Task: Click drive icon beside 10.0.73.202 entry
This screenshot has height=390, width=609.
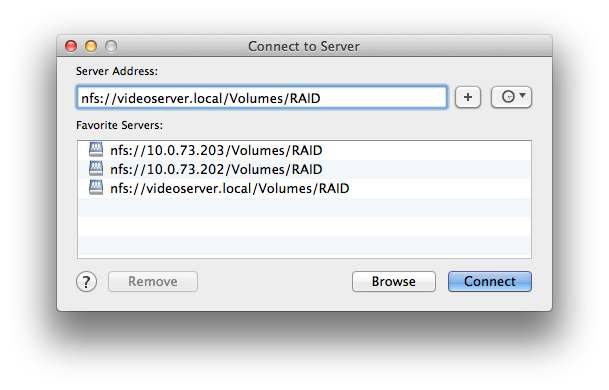Action: pyautogui.click(x=96, y=169)
